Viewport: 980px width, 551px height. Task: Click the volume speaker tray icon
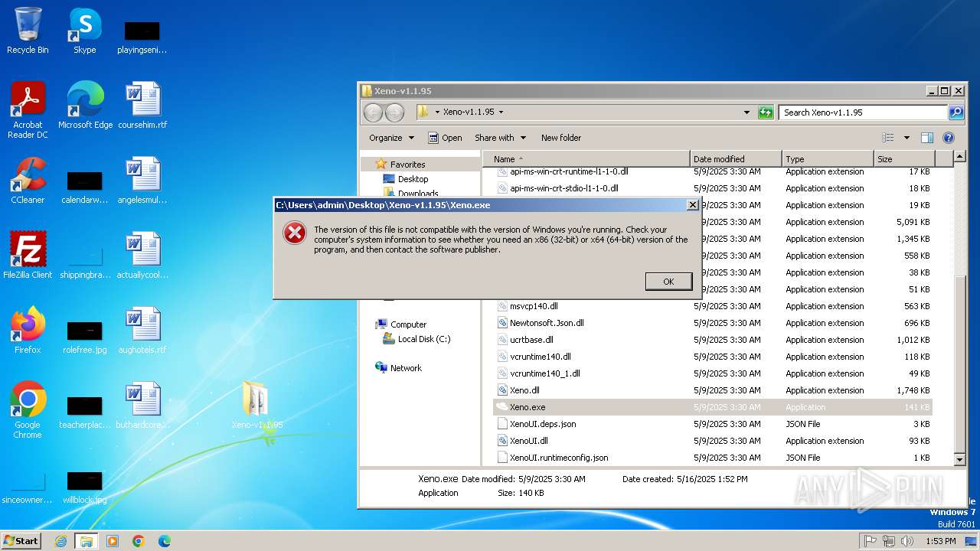pyautogui.click(x=907, y=541)
